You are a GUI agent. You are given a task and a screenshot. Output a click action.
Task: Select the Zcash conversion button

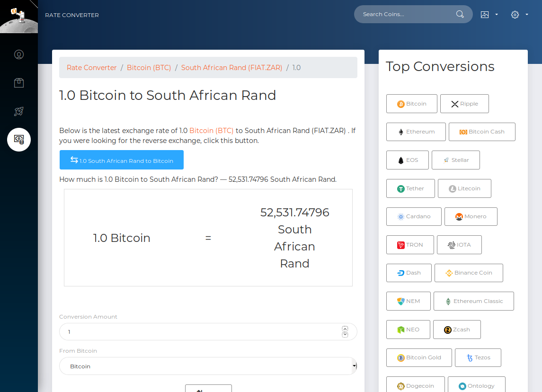point(457,330)
